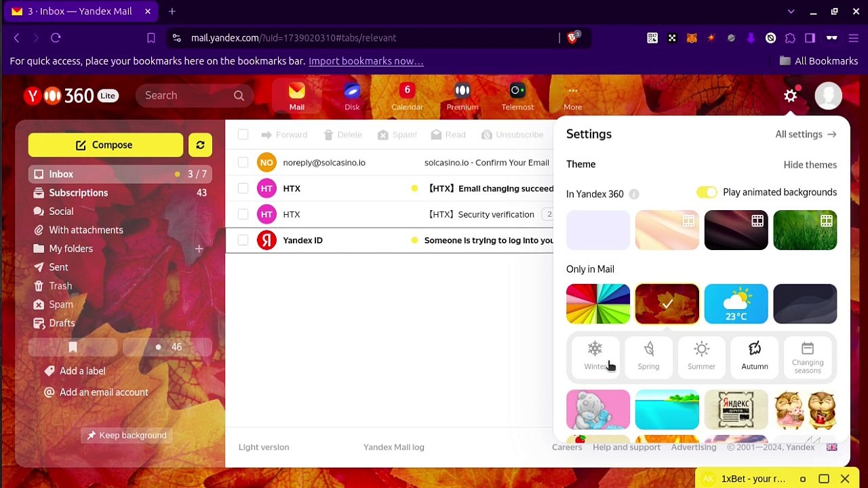Toggle Keep background option
Image resolution: width=868 pixels, height=488 pixels.
point(127,435)
